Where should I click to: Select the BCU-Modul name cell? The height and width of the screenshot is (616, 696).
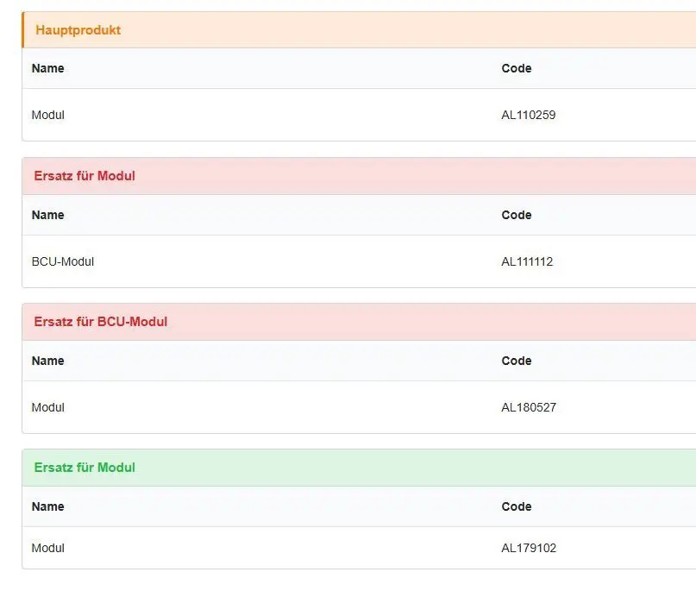click(63, 261)
